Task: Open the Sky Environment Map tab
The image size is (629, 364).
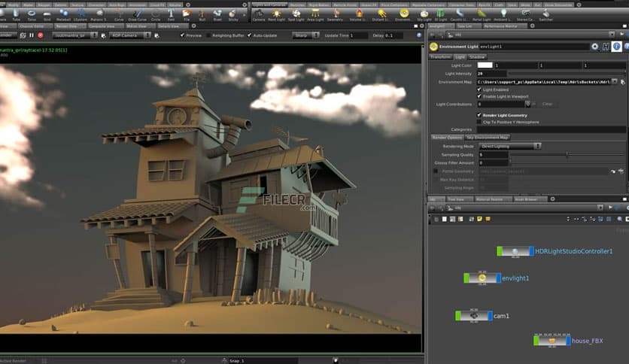Action: pos(488,137)
